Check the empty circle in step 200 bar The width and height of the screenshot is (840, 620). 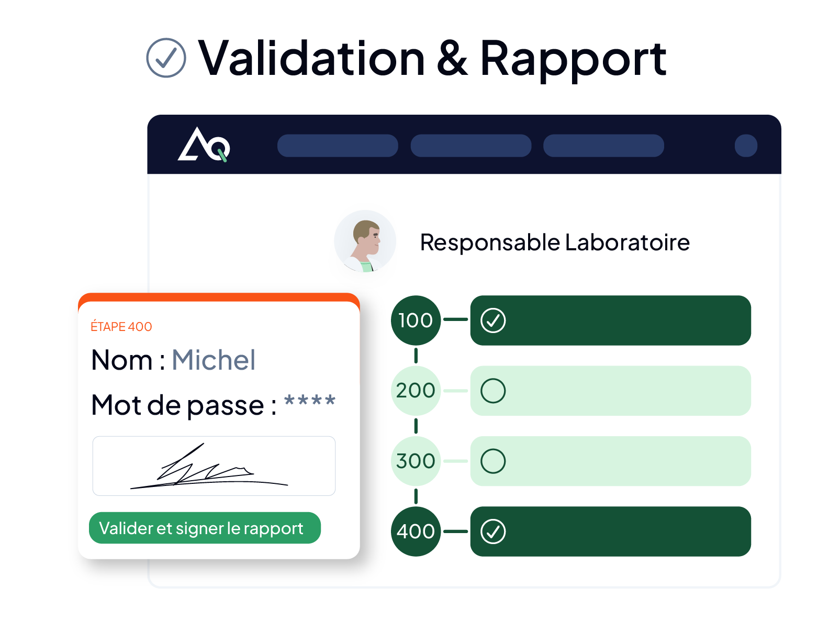(493, 391)
